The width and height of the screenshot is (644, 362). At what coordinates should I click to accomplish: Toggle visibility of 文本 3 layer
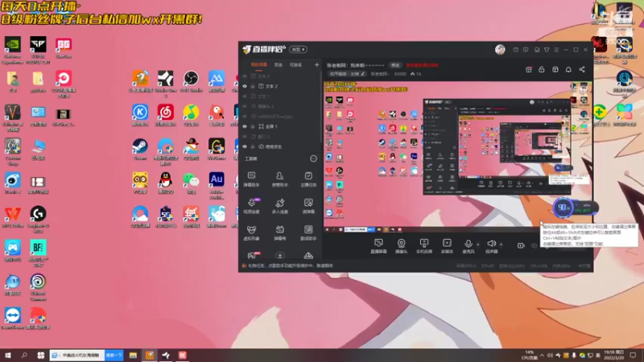[245, 76]
